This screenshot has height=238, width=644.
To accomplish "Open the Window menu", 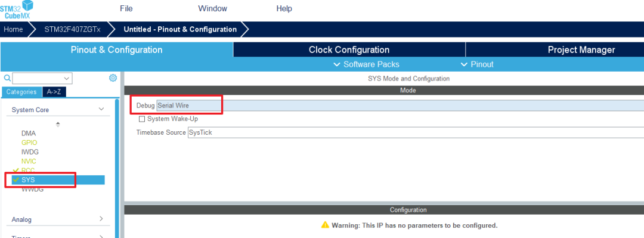I will [x=212, y=8].
